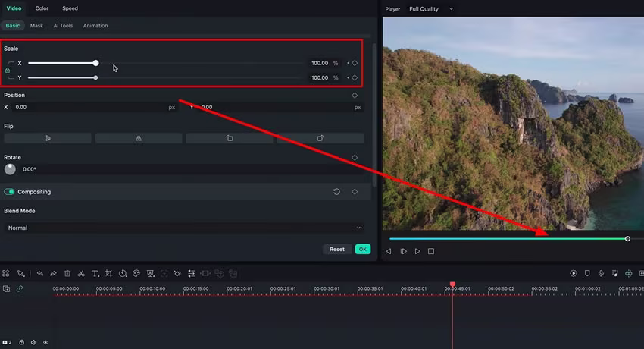Add keyframe for Scale X
This screenshot has width=644, height=349.
(355, 63)
